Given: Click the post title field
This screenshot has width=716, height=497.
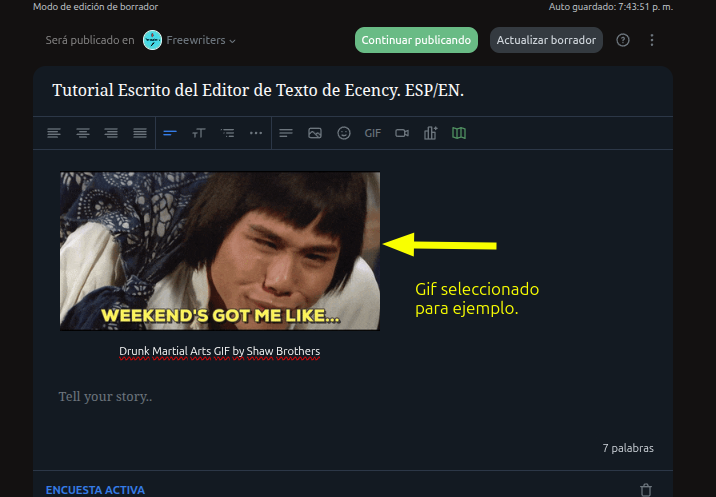Looking at the screenshot, I should pyautogui.click(x=353, y=90).
